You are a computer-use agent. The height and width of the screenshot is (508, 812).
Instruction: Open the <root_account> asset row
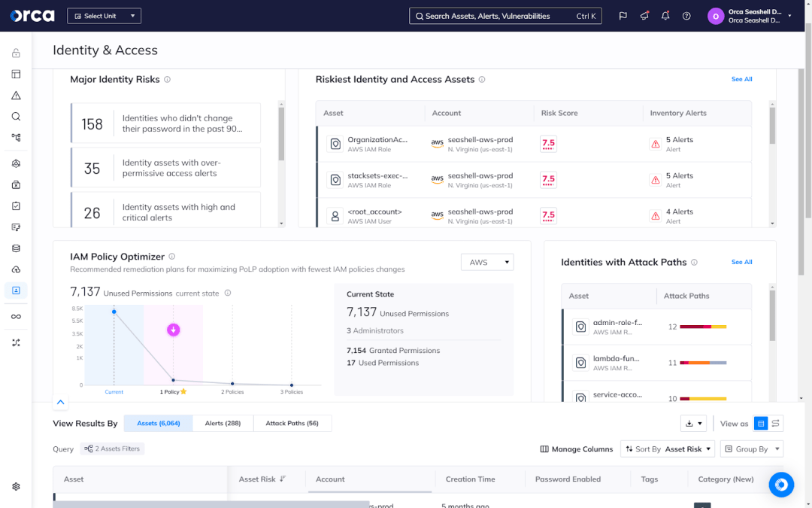click(534, 214)
